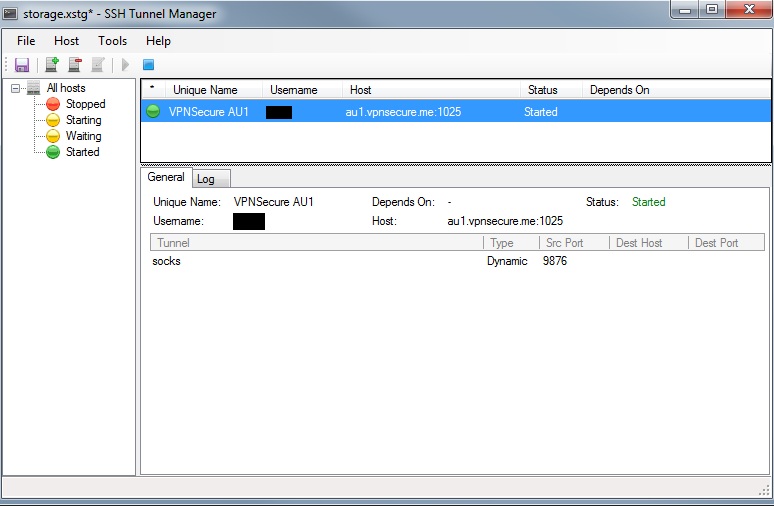Viewport: 774px width, 506px height.
Task: Select All hosts in the tree
Action: click(66, 88)
